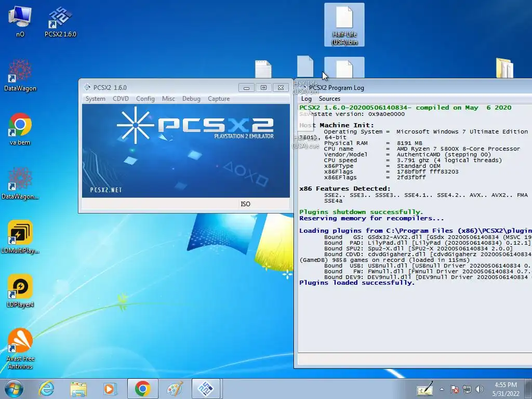
Task: Click the PCSX2 taskbar button
Action: tap(206, 389)
